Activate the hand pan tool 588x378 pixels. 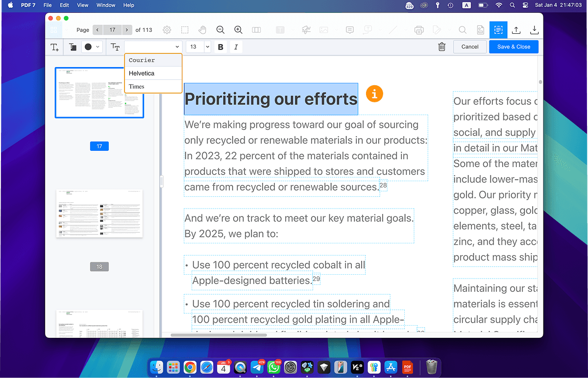202,30
